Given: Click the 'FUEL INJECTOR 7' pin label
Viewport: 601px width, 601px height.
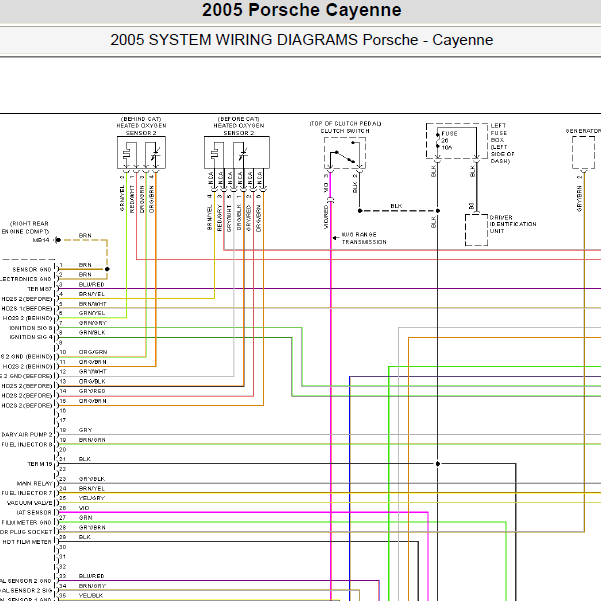Looking at the screenshot, I should (27, 493).
